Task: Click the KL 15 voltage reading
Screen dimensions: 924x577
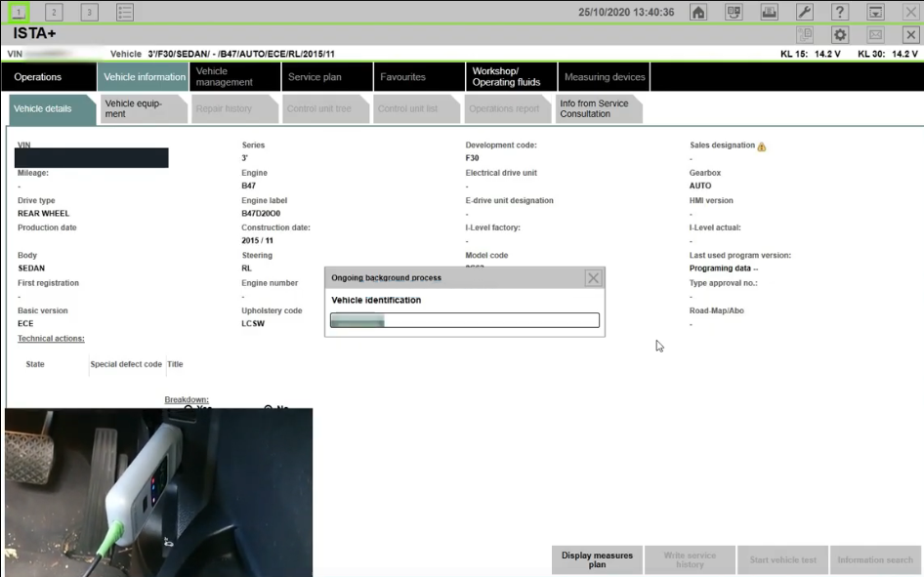Action: point(811,54)
